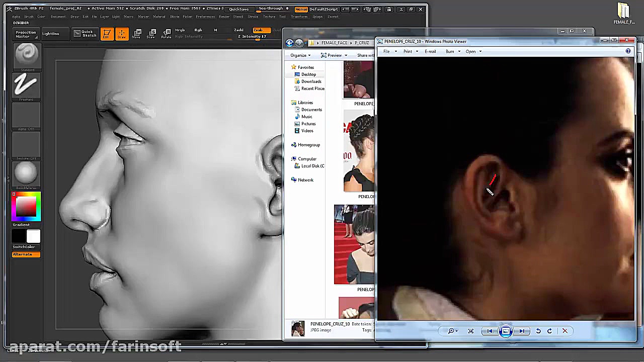The image size is (644, 362).
Task: Open the Stroke menu in ZBrush
Action: pyautogui.click(x=253, y=17)
